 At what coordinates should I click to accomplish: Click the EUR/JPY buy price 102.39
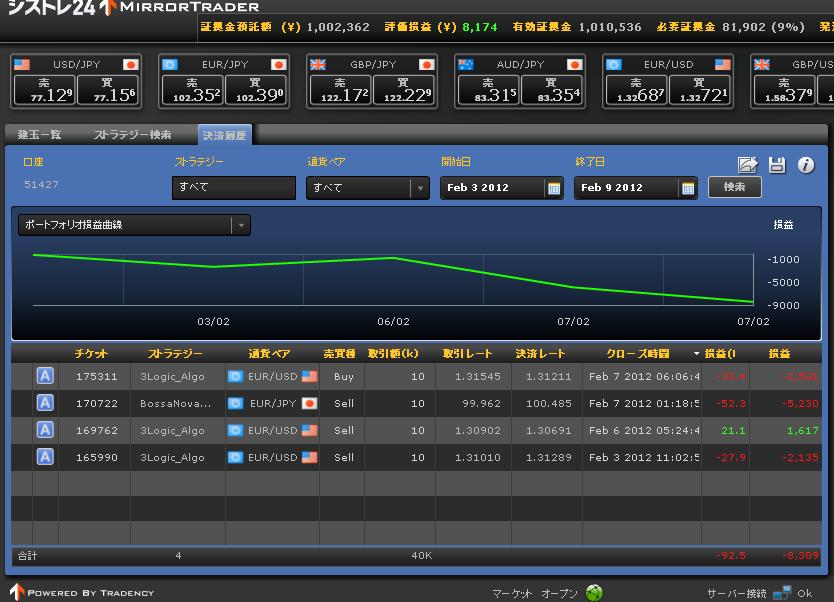point(255,90)
